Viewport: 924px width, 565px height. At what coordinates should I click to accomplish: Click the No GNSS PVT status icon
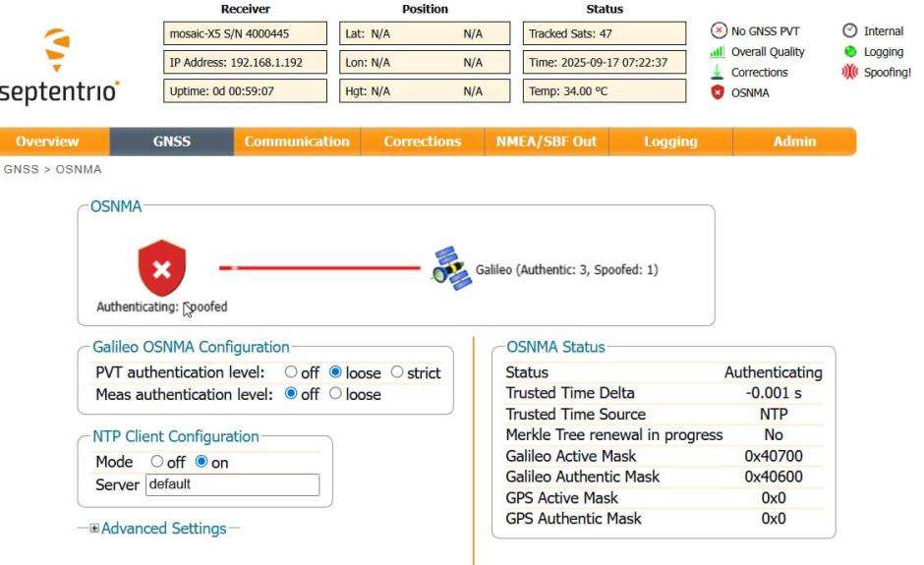[719, 30]
